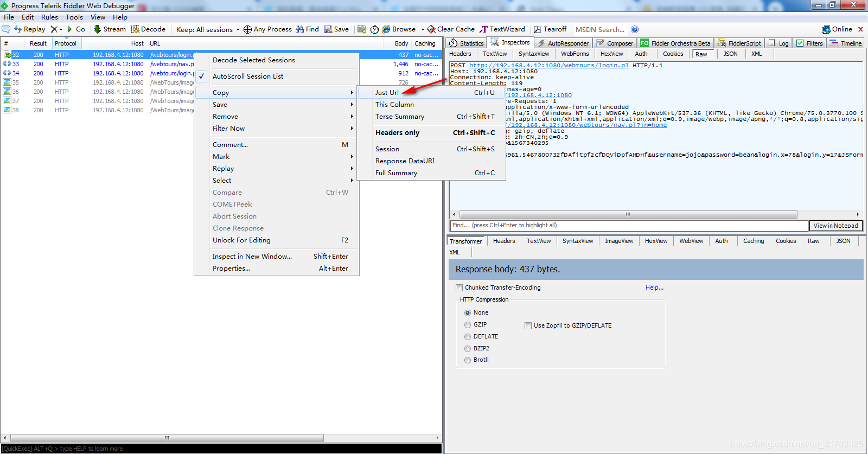Viewport: 868px width, 454px height.
Task: Choose Full Summary copy option
Action: [x=432, y=173]
